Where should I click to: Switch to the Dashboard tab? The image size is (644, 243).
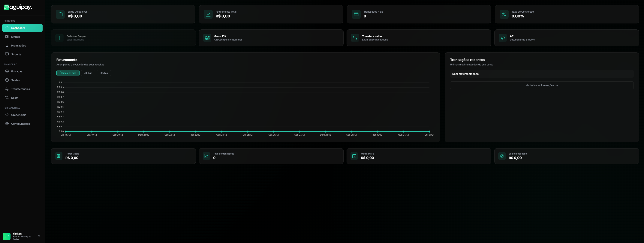(x=22, y=28)
